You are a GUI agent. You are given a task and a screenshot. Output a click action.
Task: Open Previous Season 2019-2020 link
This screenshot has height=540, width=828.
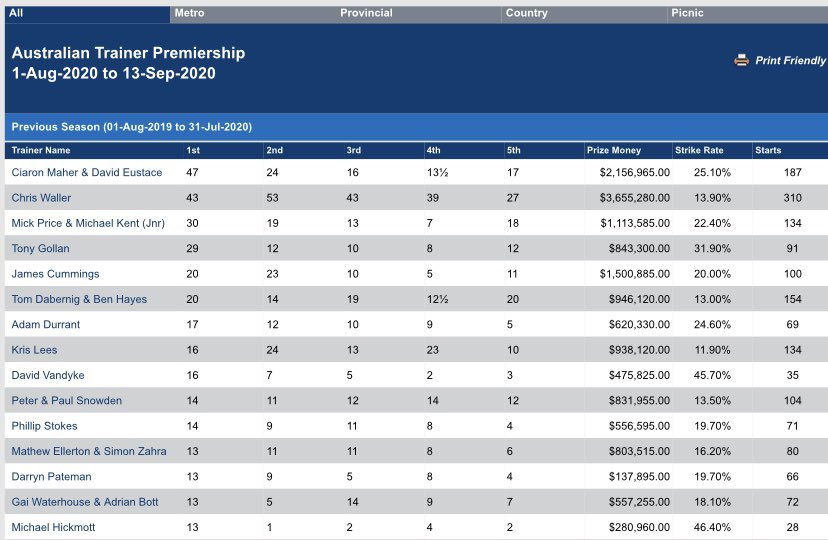(x=131, y=127)
